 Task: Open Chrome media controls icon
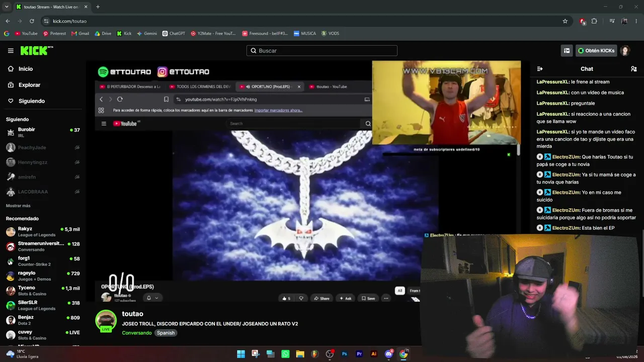[x=612, y=21]
